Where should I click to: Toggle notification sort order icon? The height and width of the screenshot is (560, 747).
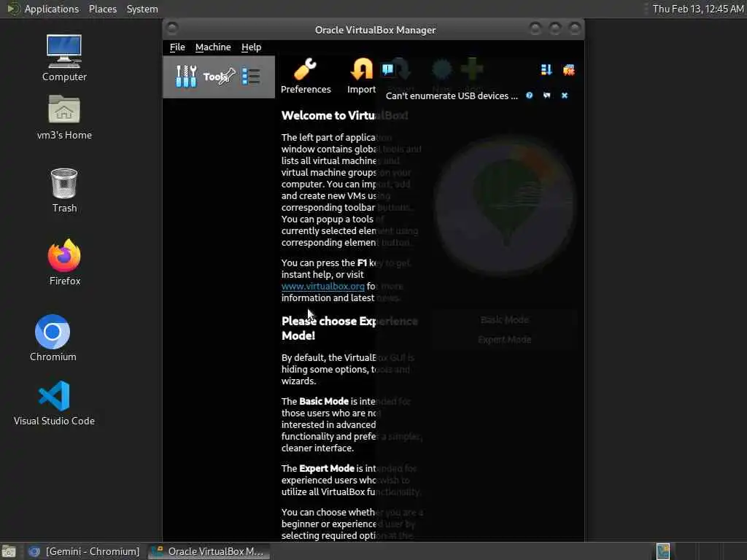point(546,70)
